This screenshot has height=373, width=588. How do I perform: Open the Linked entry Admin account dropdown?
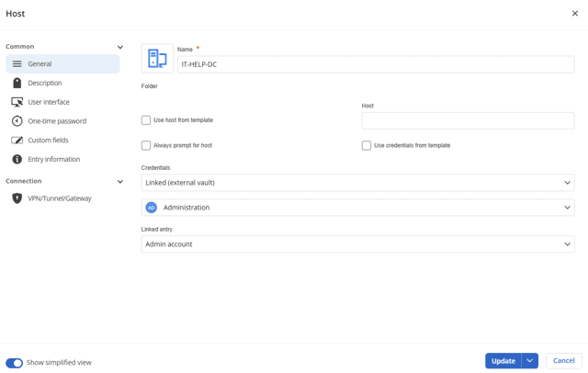click(357, 244)
